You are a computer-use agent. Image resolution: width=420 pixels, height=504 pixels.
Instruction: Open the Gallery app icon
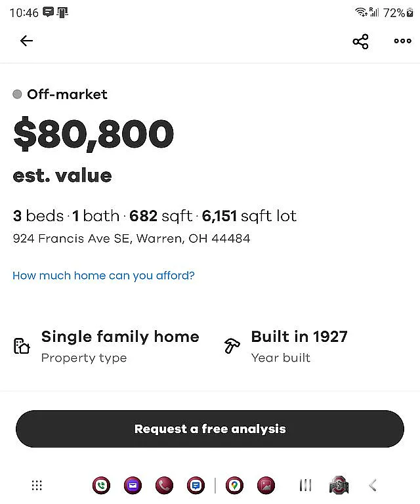pos(266,486)
